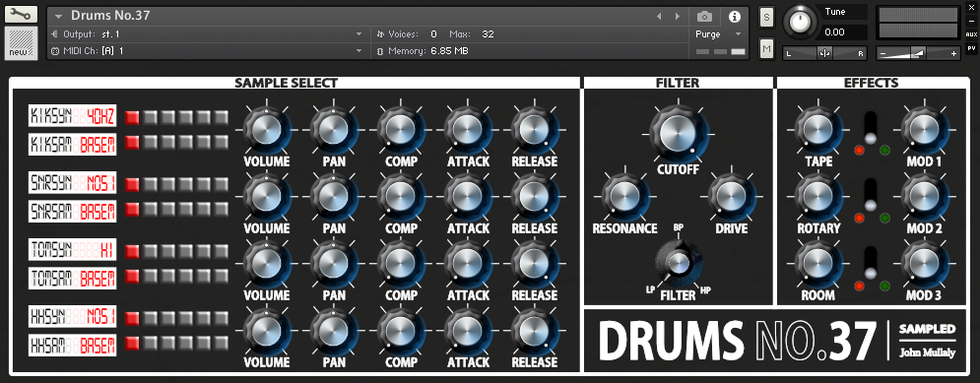Click the ROTARY effect knob
980x383 pixels.
click(818, 196)
